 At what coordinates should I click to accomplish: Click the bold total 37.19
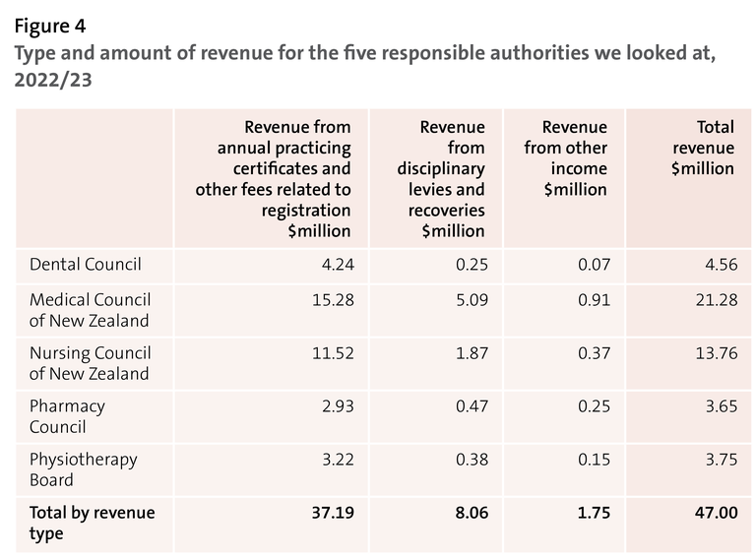333,513
